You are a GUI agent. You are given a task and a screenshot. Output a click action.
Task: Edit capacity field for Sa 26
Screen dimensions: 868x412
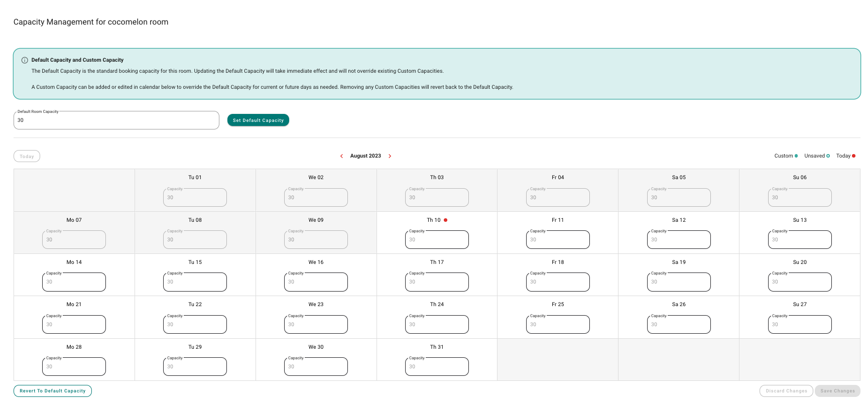click(x=679, y=325)
